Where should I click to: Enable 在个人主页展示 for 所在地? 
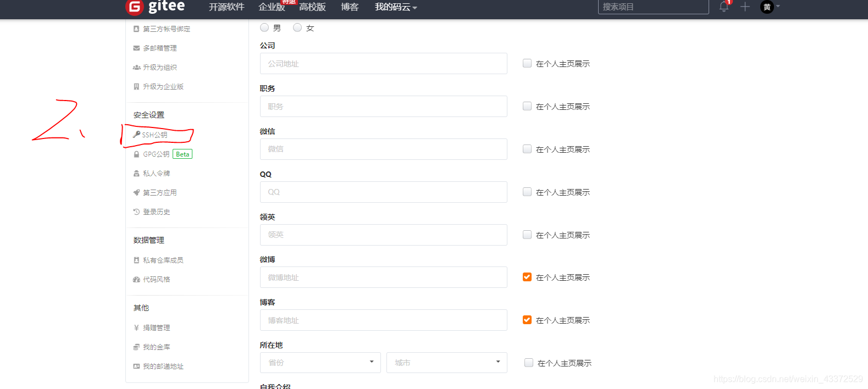click(x=529, y=363)
